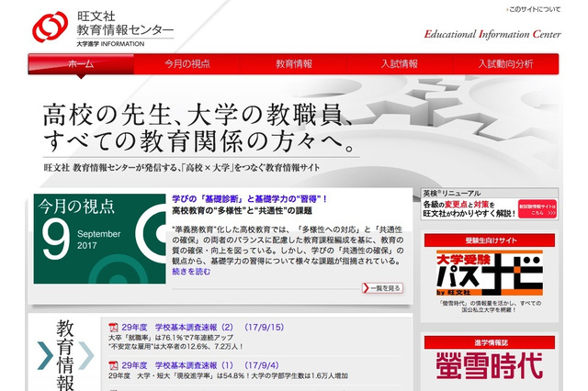Click the Obunsha red circular logo

point(51,27)
